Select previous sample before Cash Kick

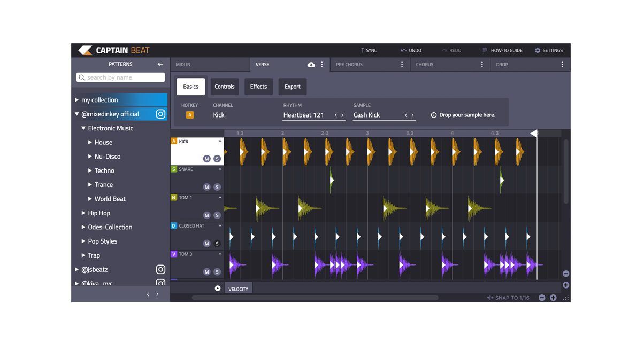[x=406, y=115]
